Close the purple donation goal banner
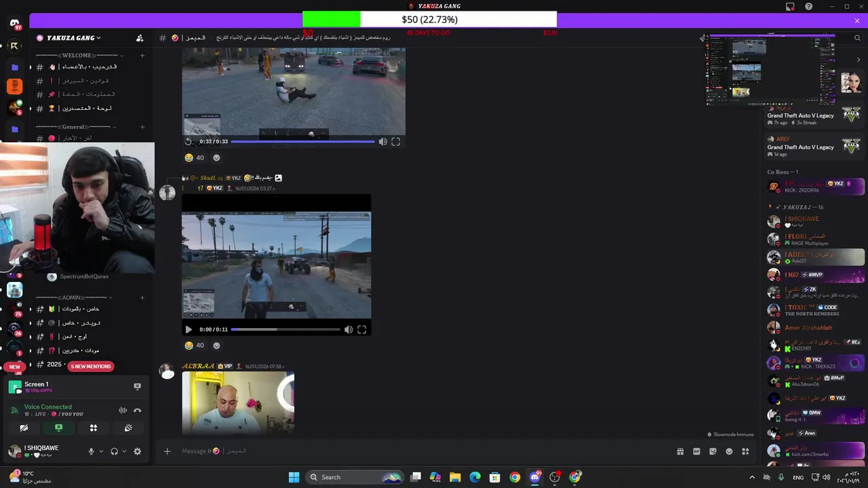Viewport: 868px width, 488px height. (857, 21)
